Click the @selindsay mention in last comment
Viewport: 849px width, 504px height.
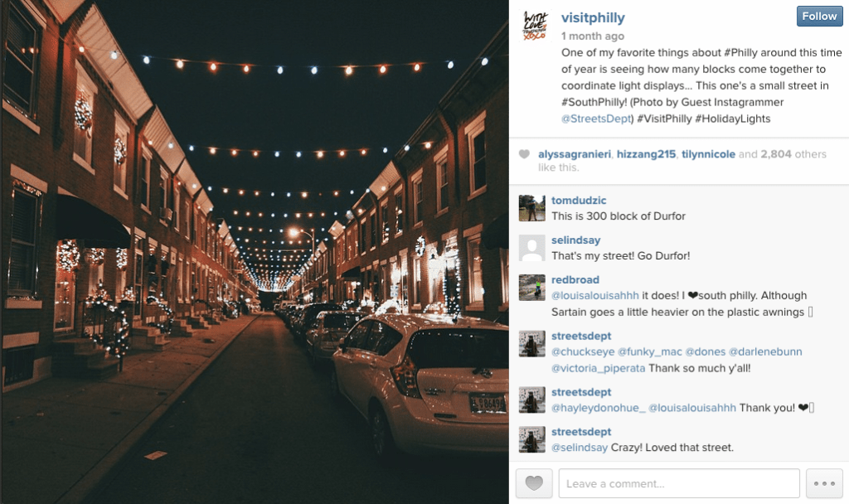(580, 448)
